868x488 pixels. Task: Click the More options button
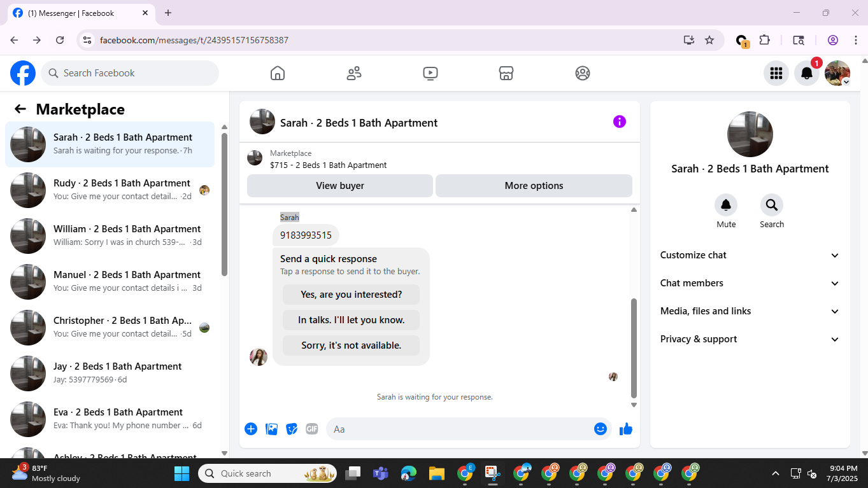coord(534,186)
